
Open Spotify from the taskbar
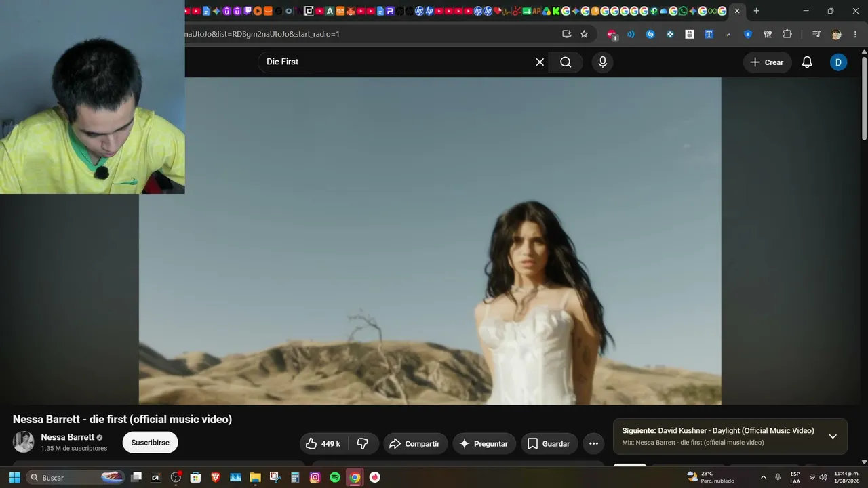tap(335, 477)
